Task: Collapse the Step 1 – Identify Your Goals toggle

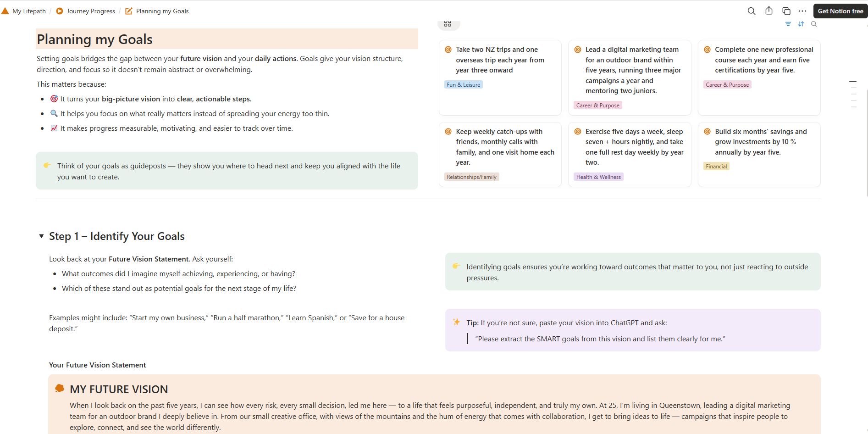Action: tap(41, 236)
